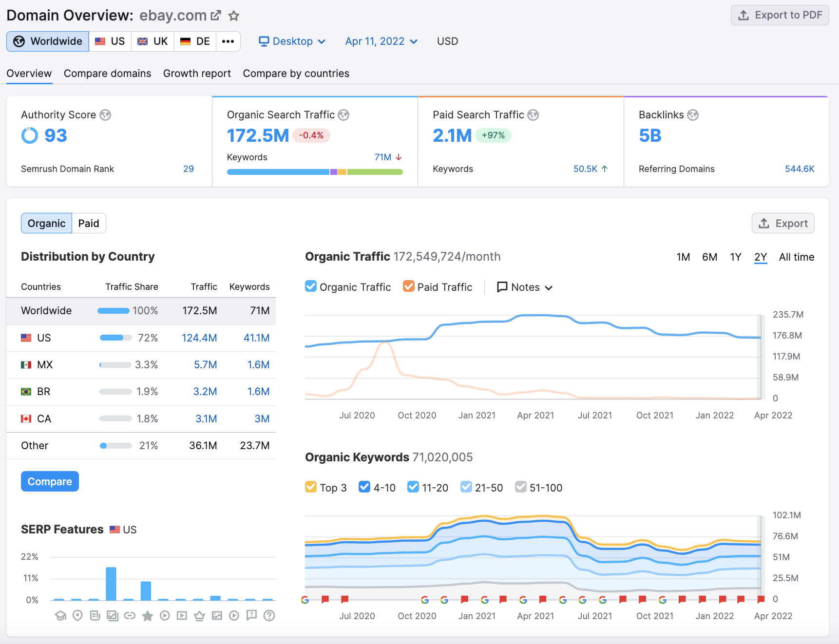Click the US traffic share progress bar
The image size is (839, 644).
[x=115, y=338]
